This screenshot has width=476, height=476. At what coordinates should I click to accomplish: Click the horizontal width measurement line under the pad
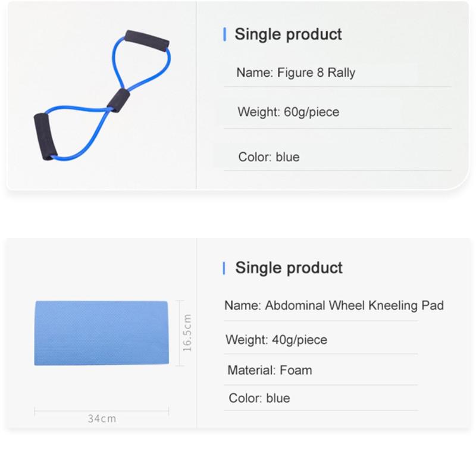point(102,409)
